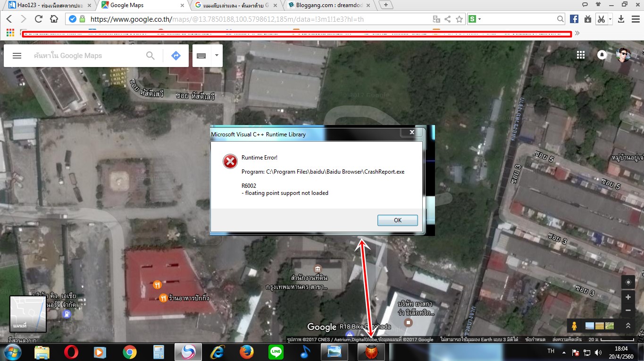Zoom in the map with plus button

[628, 297]
